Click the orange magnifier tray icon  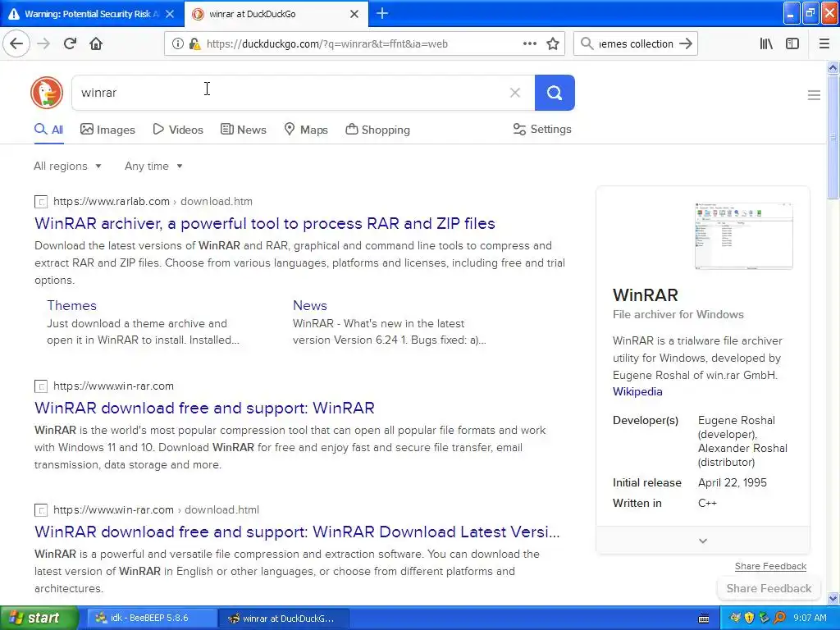point(779,619)
